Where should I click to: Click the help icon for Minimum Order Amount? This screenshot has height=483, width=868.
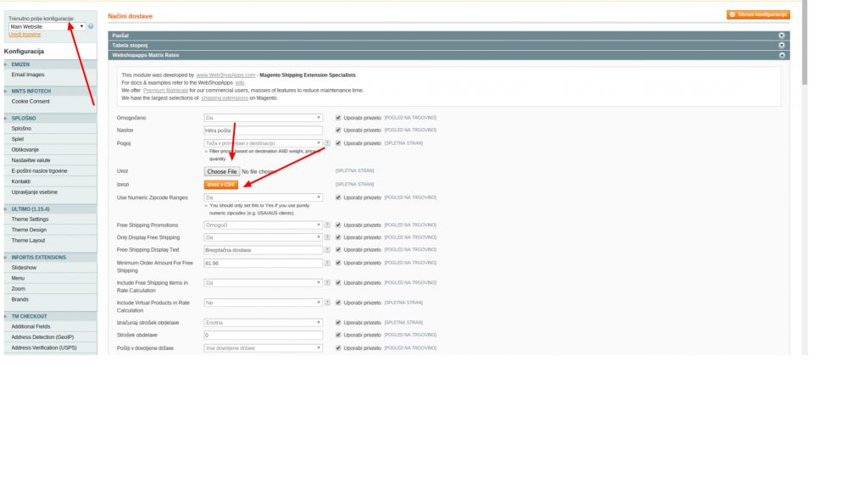tap(327, 263)
